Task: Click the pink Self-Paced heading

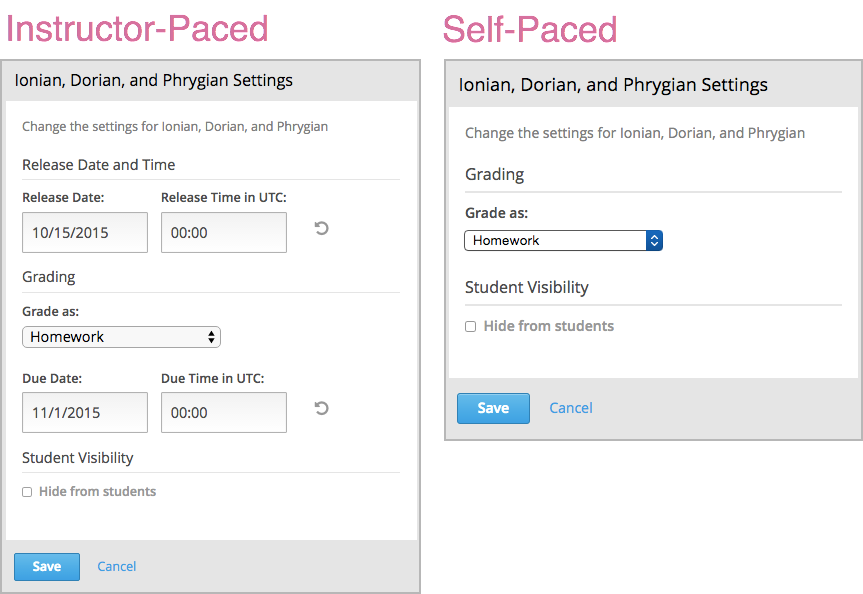Action: tap(530, 29)
